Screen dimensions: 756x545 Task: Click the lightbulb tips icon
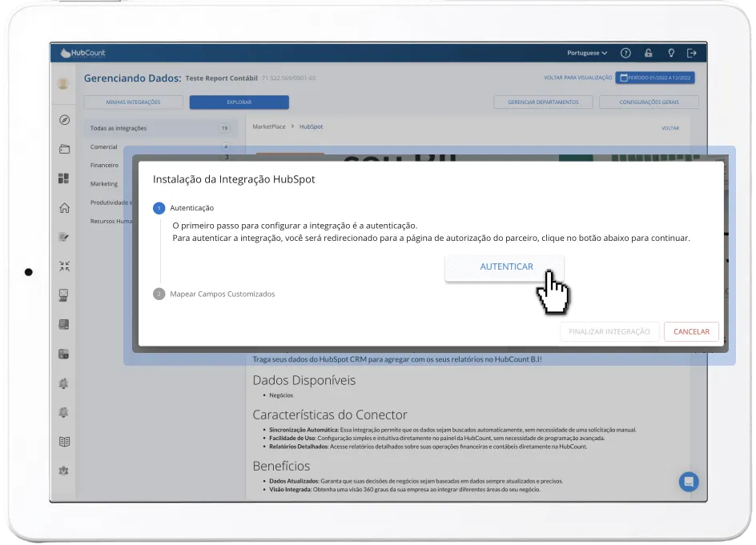[670, 53]
